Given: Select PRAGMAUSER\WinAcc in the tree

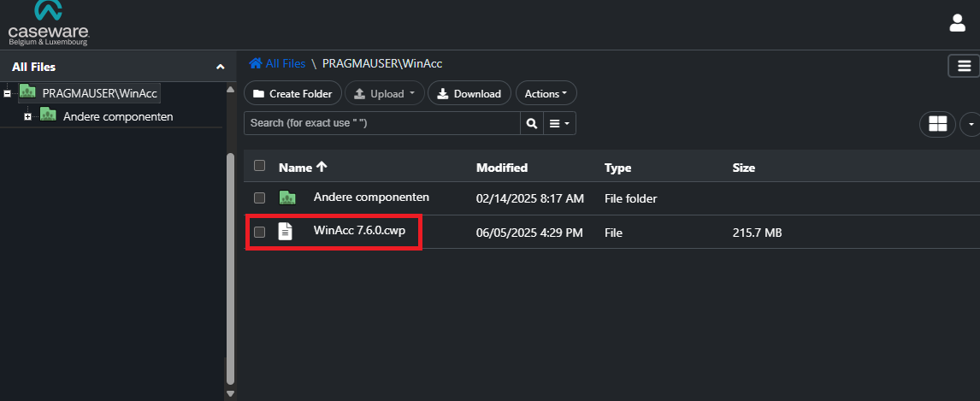Looking at the screenshot, I should tap(99, 94).
